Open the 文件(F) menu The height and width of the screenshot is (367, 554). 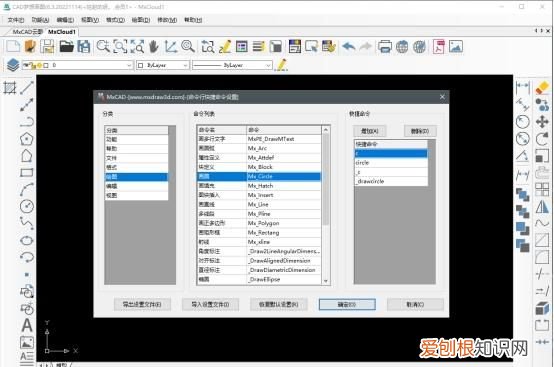(x=16, y=20)
